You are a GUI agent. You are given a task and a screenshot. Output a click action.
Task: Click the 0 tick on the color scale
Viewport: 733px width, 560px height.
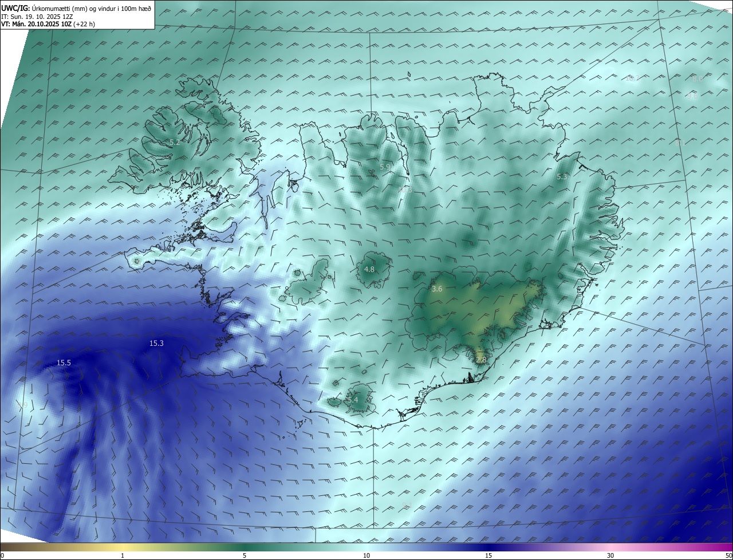click(2, 555)
